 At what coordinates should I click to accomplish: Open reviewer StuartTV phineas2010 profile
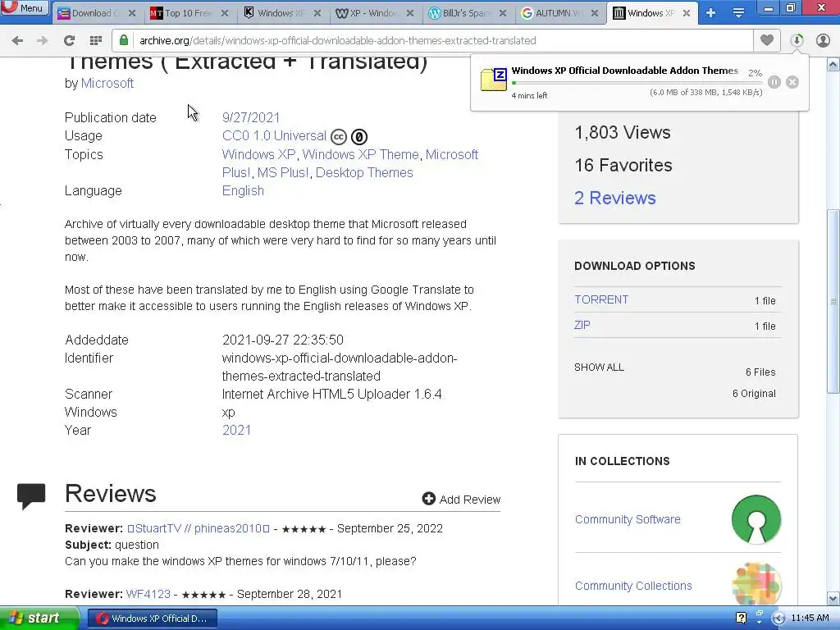199,528
